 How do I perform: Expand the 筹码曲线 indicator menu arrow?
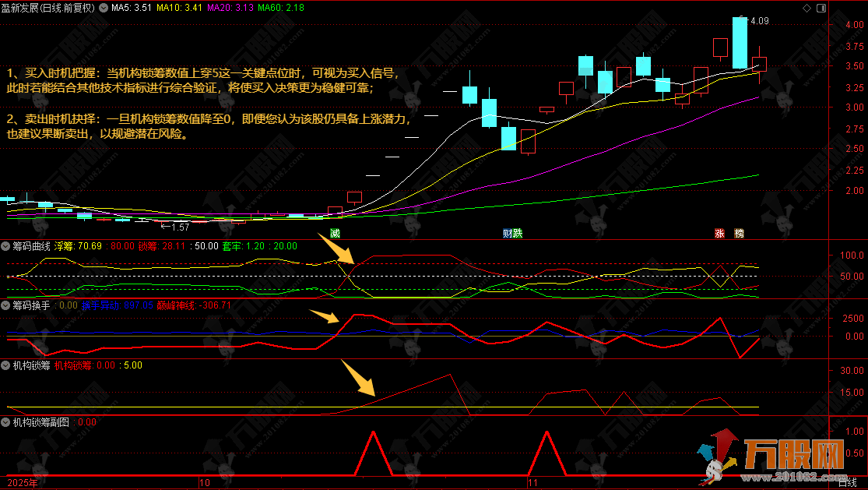coord(6,246)
